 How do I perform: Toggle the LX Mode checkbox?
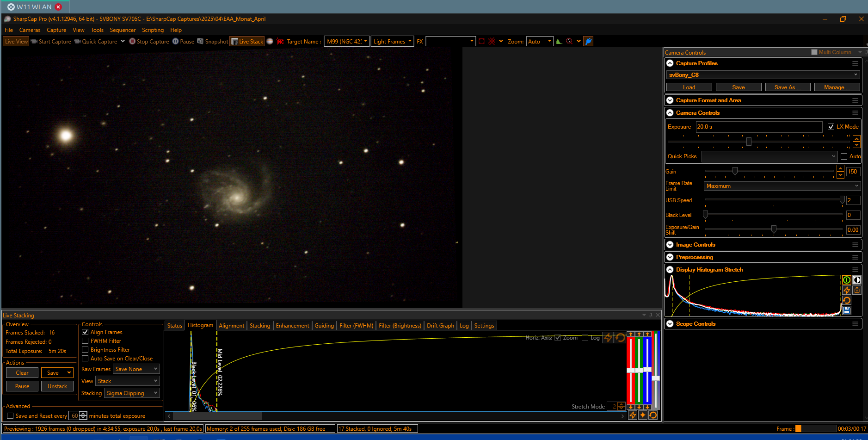(831, 127)
